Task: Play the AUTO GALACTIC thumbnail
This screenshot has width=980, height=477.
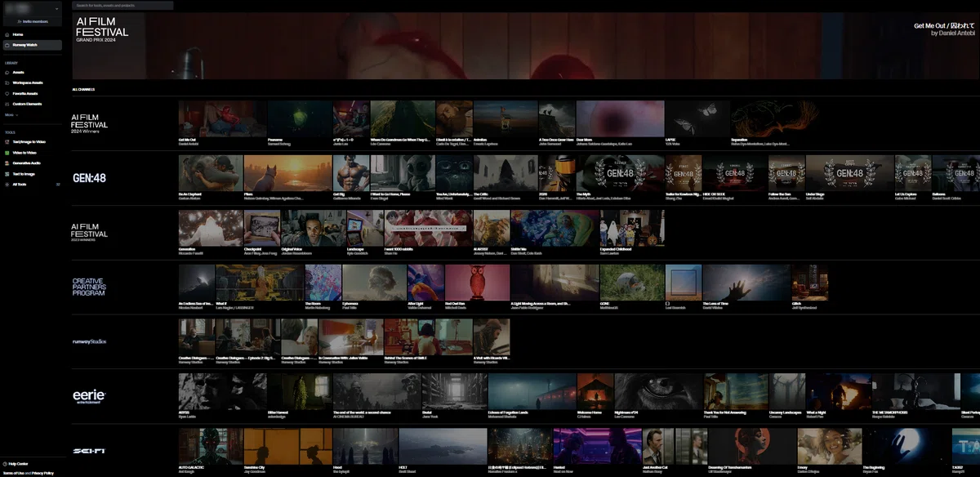Action: pyautogui.click(x=210, y=447)
